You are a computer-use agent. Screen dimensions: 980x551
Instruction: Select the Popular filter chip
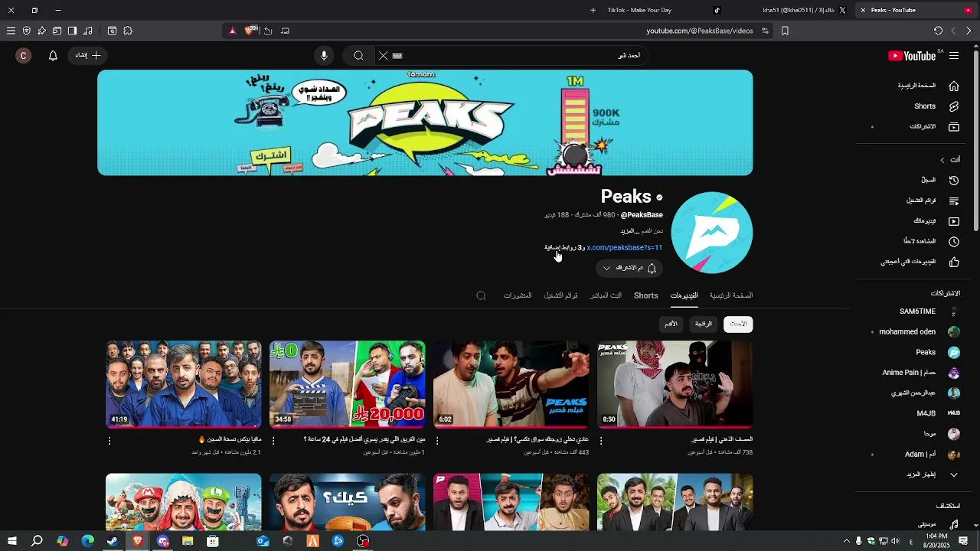(704, 324)
